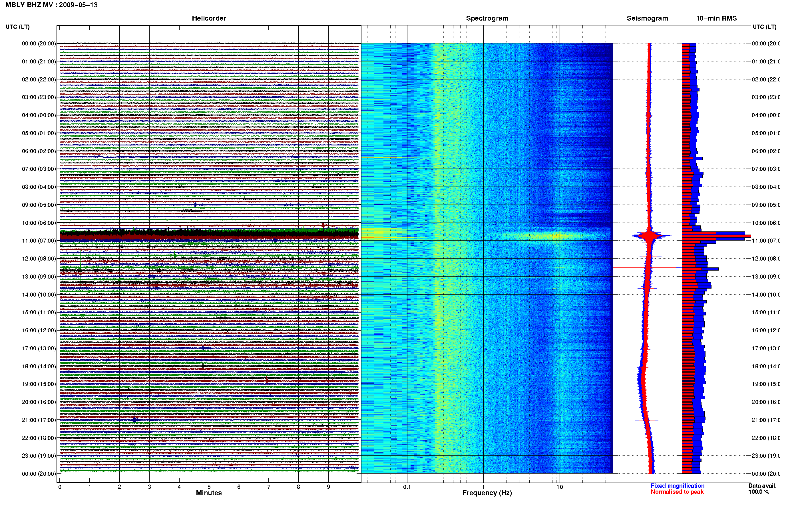812x508 pixels.
Task: Click the '16:00 (12:00)' helicorder time label
Action: pyautogui.click(x=39, y=331)
